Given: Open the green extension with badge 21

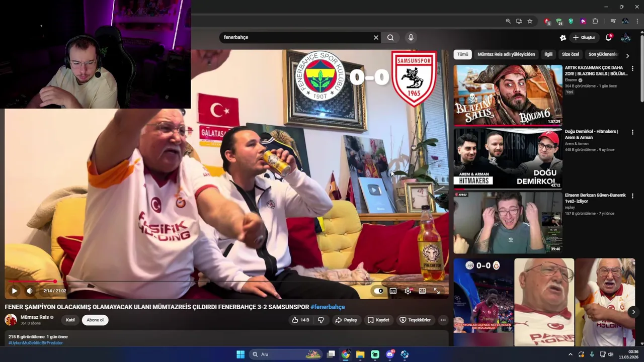Looking at the screenshot, I should (x=559, y=21).
